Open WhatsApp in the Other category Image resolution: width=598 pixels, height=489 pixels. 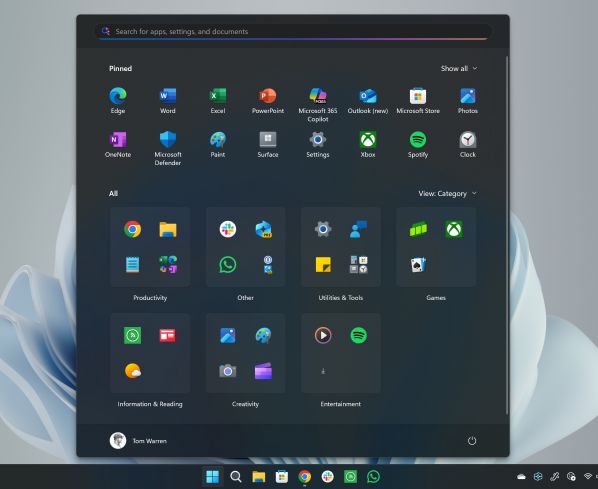[x=228, y=264]
